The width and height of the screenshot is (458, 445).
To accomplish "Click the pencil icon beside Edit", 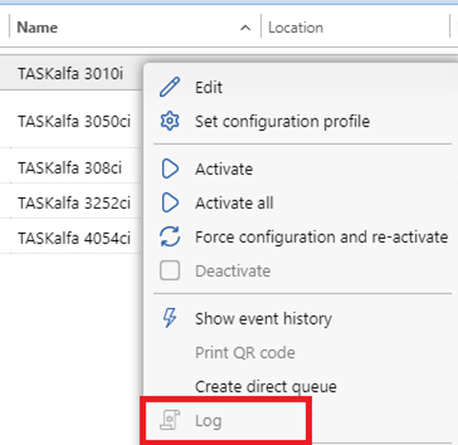I will pyautogui.click(x=170, y=87).
